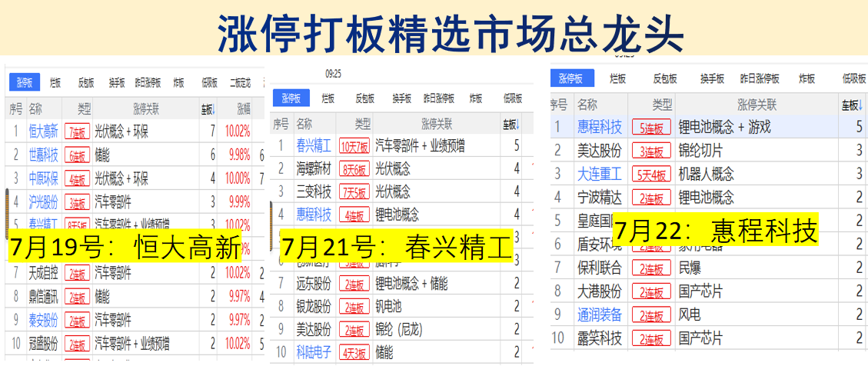Click the 风电 concept cell
Screen dimensions: 868x366
coord(689,314)
